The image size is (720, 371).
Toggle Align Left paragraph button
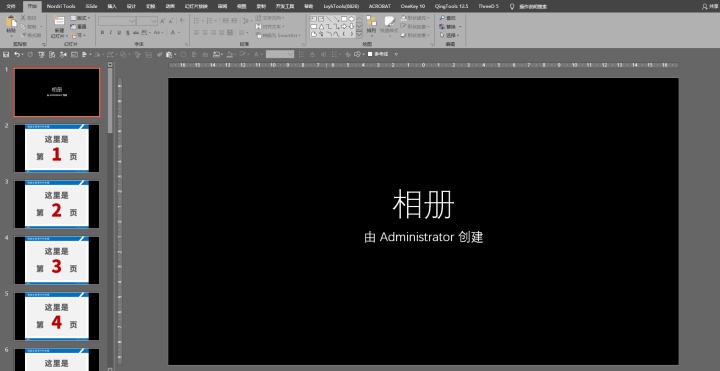[x=197, y=32]
